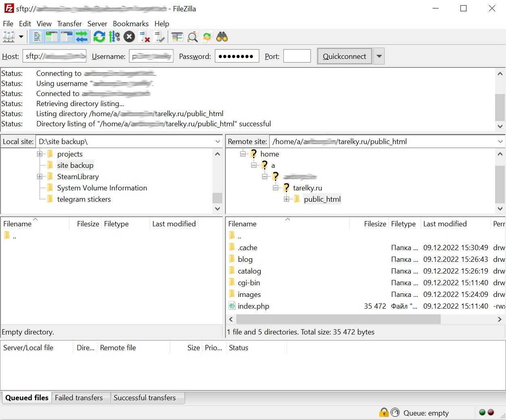Toggle message log display
Screen dimensions: 506x420
[37, 37]
